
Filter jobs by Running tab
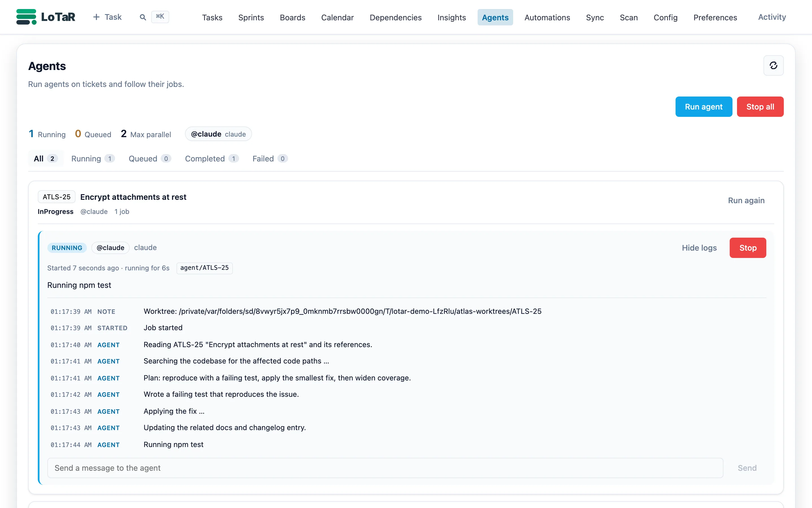93,159
